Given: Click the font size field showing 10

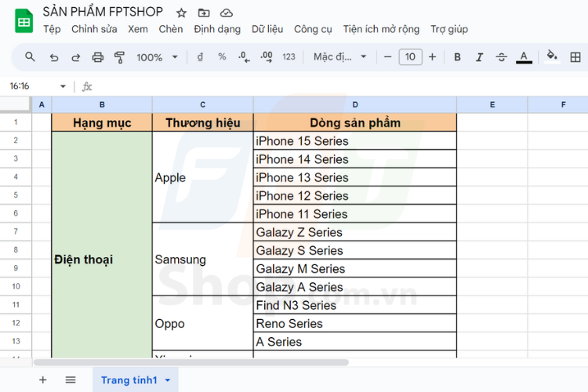Looking at the screenshot, I should click(410, 57).
